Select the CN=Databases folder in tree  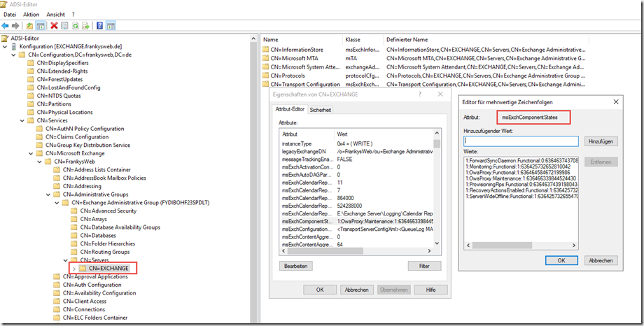pos(97,235)
